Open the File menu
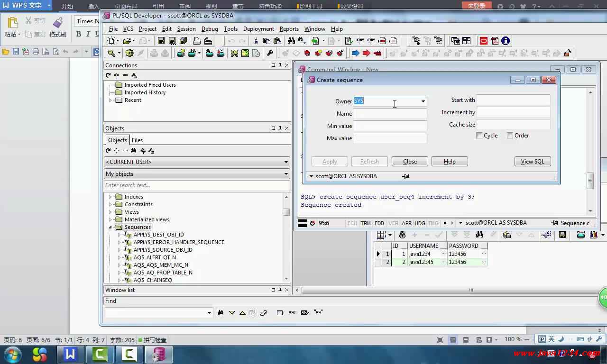The width and height of the screenshot is (607, 364). [x=113, y=29]
